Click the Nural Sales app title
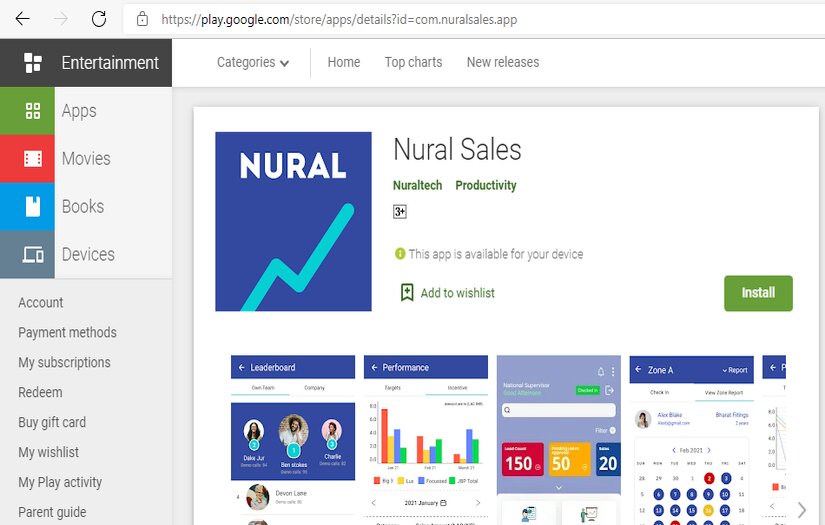 pyautogui.click(x=457, y=149)
